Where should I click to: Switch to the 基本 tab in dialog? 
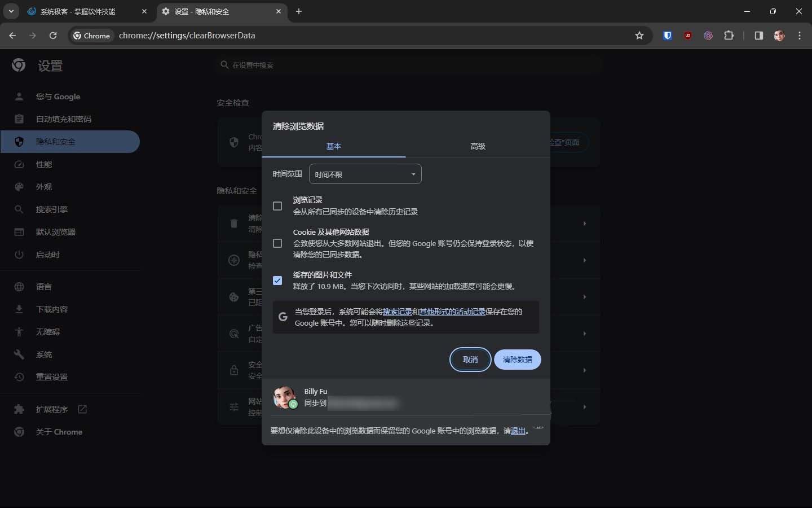pyautogui.click(x=334, y=146)
